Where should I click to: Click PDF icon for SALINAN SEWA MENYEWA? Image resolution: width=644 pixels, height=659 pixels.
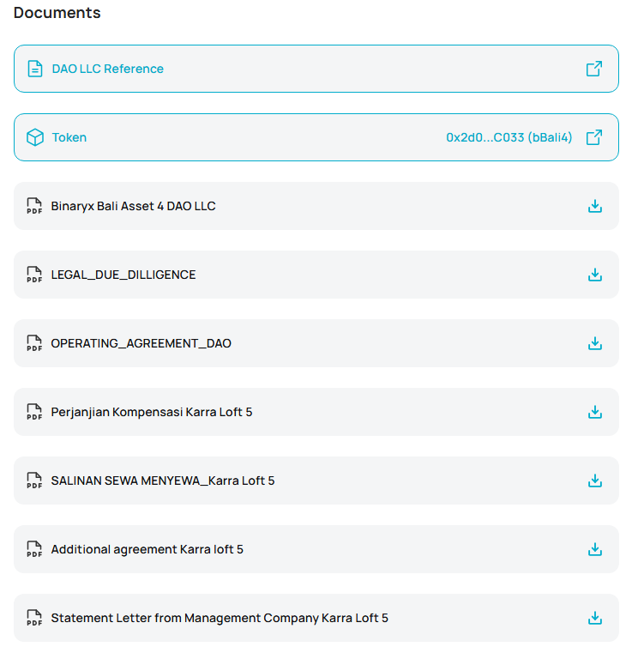(34, 481)
